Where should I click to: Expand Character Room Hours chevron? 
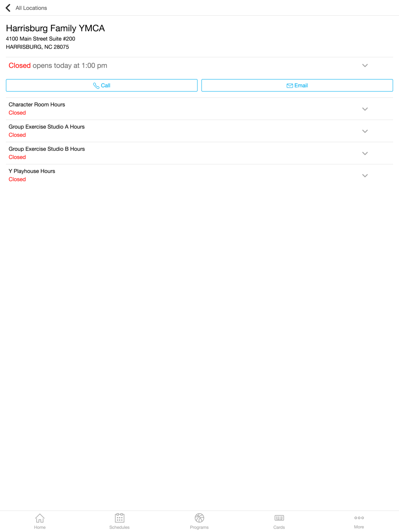point(365,109)
